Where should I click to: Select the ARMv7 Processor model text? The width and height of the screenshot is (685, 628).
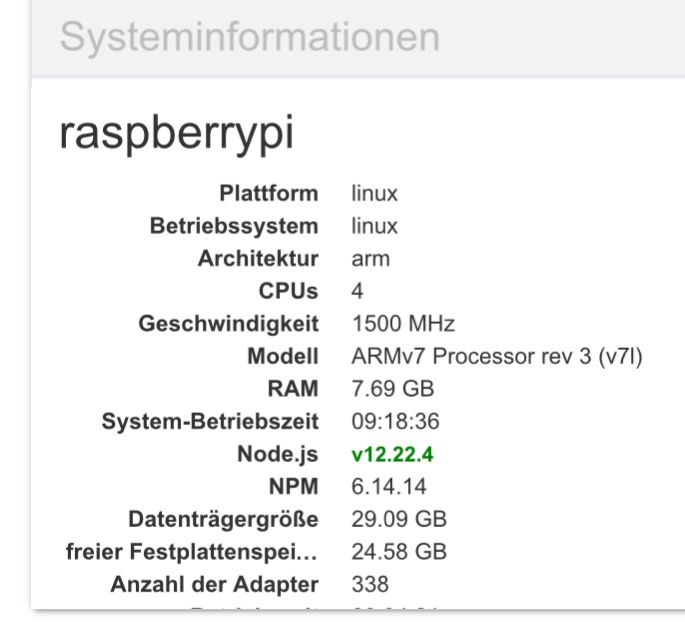496,357
